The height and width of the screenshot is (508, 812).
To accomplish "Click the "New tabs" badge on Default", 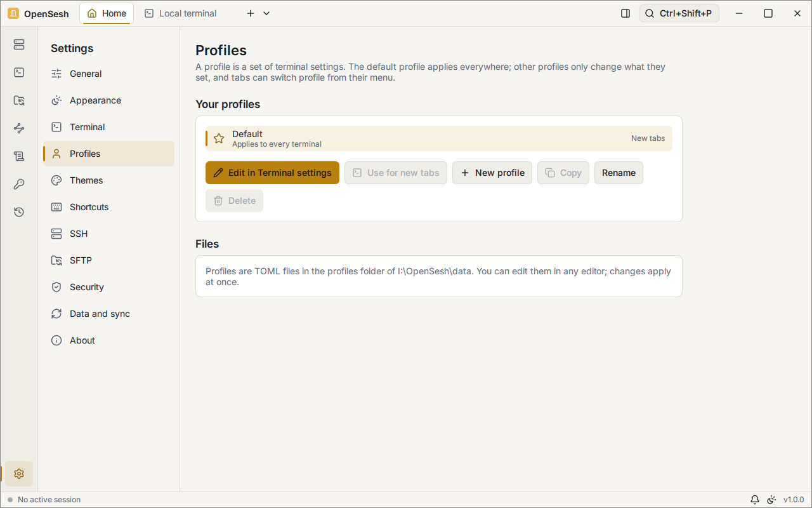I will pos(648,138).
